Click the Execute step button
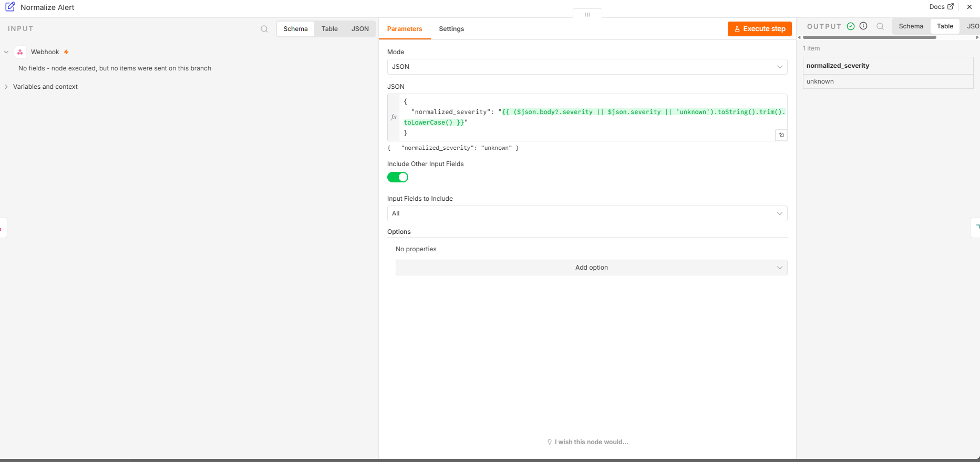The height and width of the screenshot is (462, 980). point(759,29)
